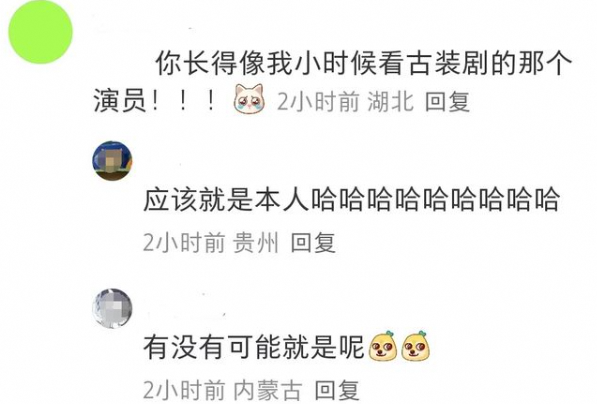The width and height of the screenshot is (597, 404).
Task: Select the comment starting with 你长得像我小时候
Action: pyautogui.click(x=333, y=82)
